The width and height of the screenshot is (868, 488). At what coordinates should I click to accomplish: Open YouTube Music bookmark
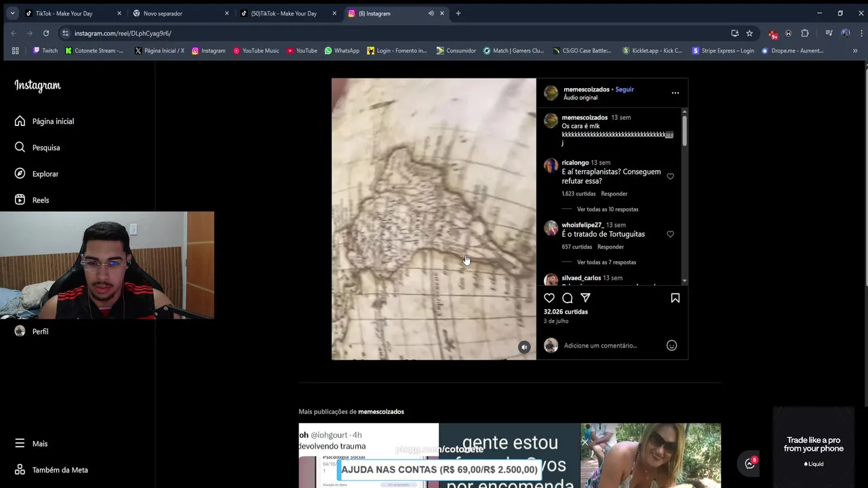pyautogui.click(x=256, y=51)
